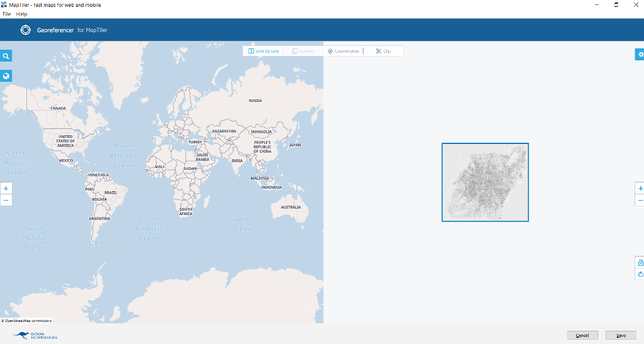Viewport: 644px width, 344px height.
Task: Select the Clip tool
Action: 383,51
